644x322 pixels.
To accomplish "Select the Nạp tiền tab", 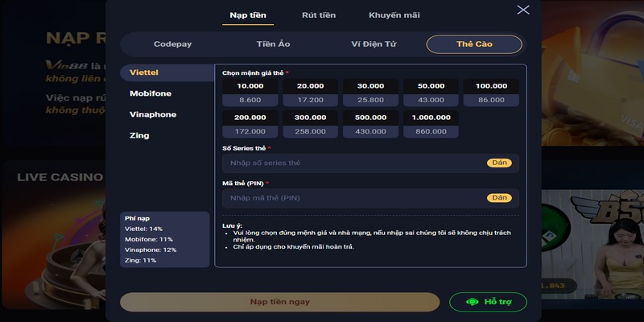I will 248,15.
